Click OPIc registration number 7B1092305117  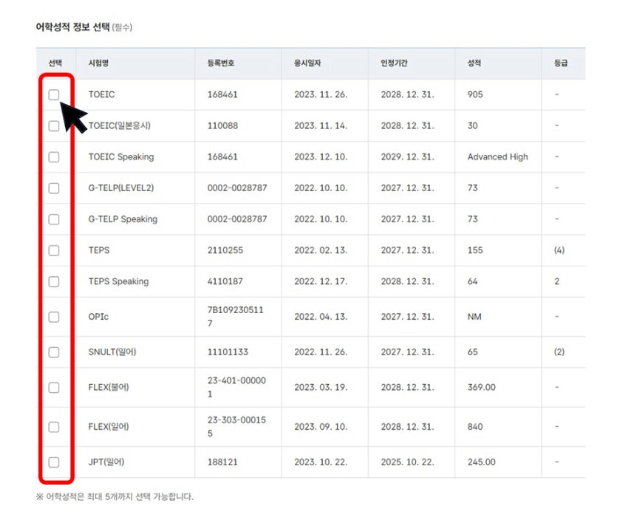[x=235, y=317]
